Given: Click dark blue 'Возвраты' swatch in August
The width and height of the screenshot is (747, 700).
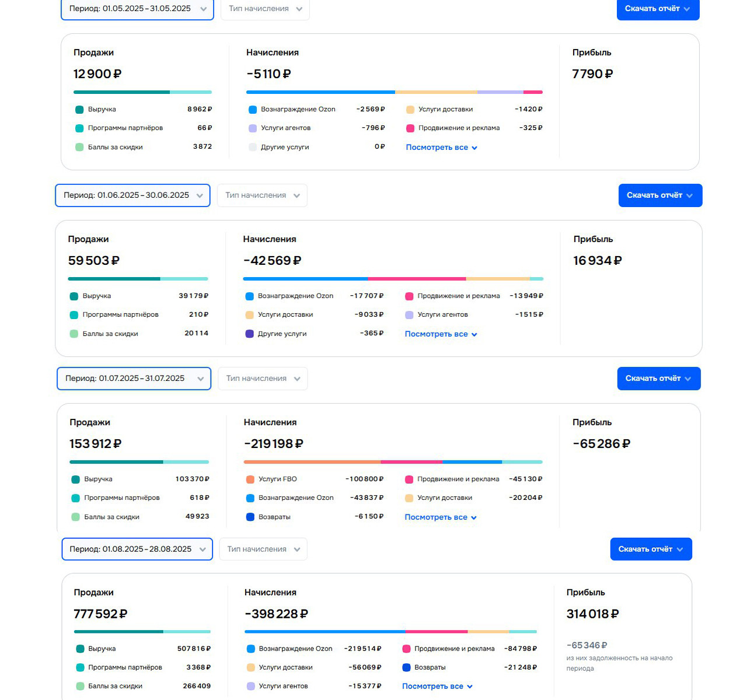Looking at the screenshot, I should pyautogui.click(x=406, y=667).
